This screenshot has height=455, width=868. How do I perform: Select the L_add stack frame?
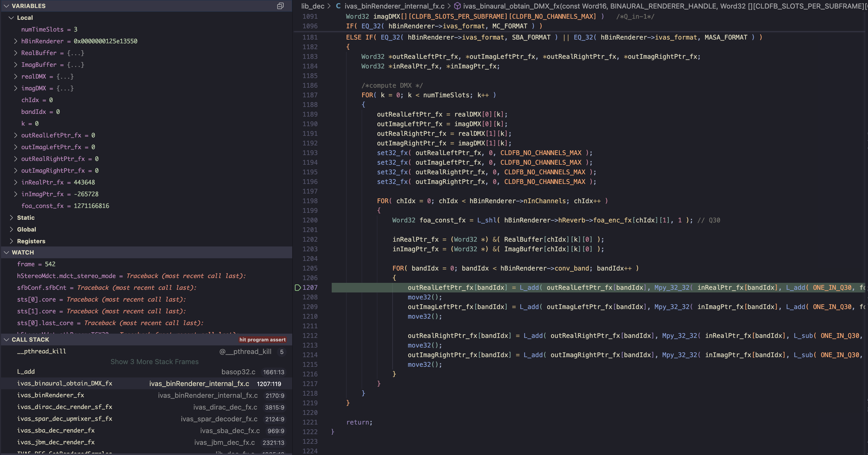26,371
